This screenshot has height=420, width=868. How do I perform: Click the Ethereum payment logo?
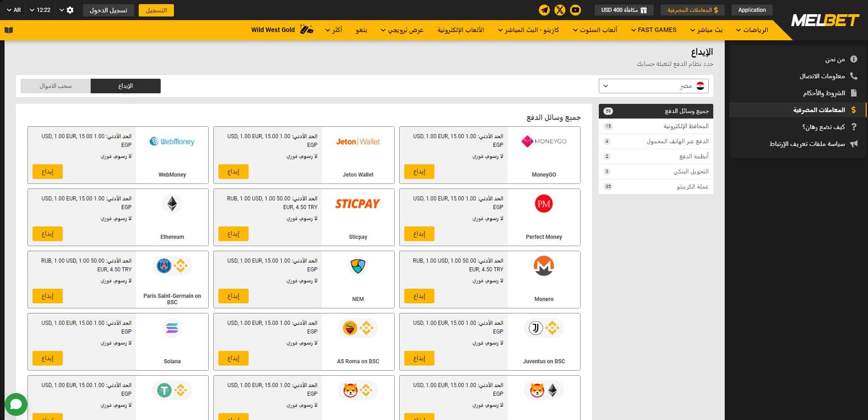pyautogui.click(x=172, y=204)
